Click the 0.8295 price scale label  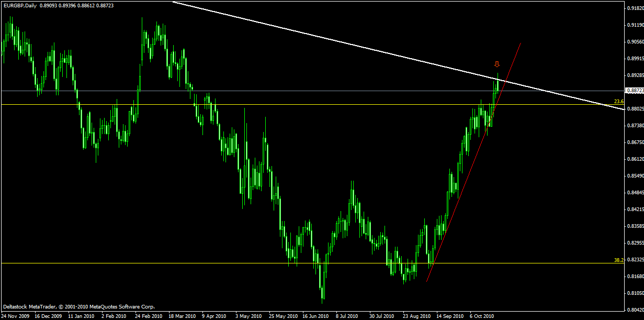pyautogui.click(x=635, y=243)
